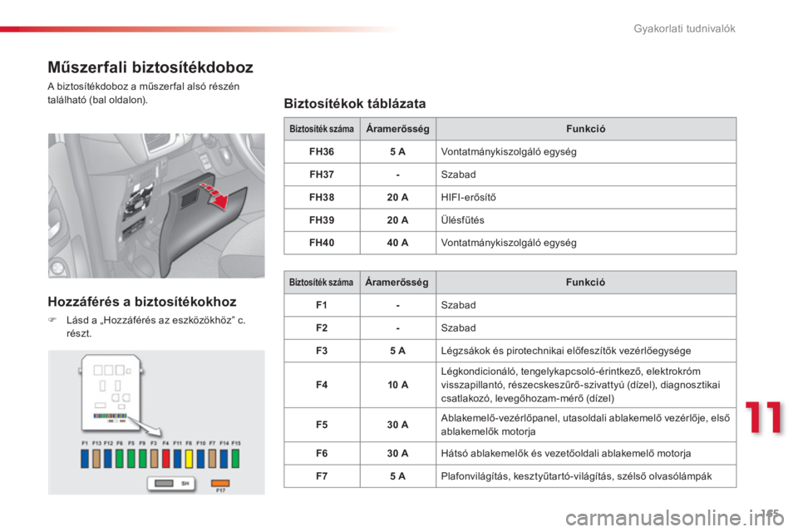This screenshot has height=532, width=798.
Task: Click the Áramerősség header of second table
Action: coord(397,282)
